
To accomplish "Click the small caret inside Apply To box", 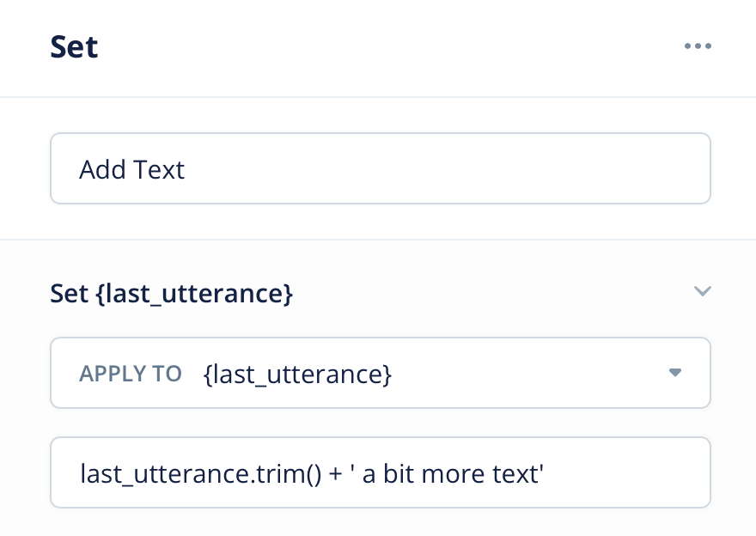I will click(675, 373).
